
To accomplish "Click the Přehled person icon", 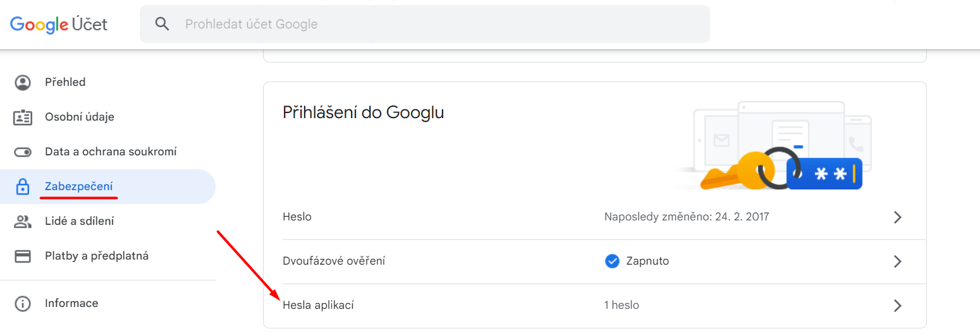I will 23,82.
